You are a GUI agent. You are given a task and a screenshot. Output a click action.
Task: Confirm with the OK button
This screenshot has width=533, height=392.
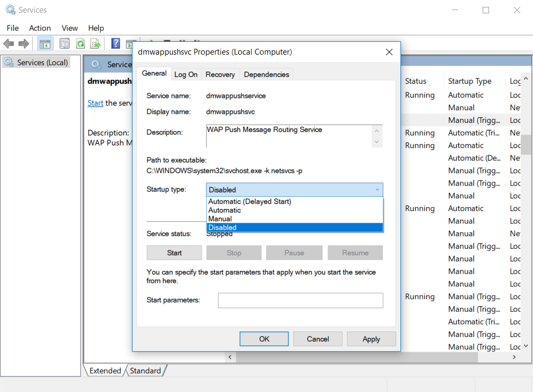click(x=264, y=339)
